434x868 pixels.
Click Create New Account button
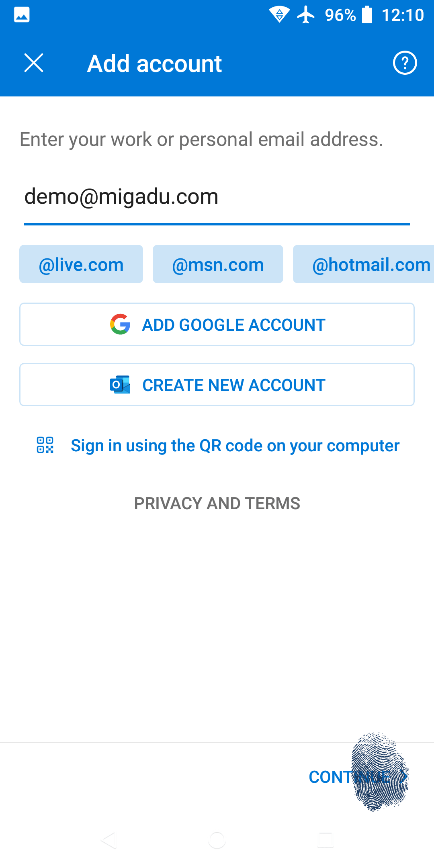(217, 385)
